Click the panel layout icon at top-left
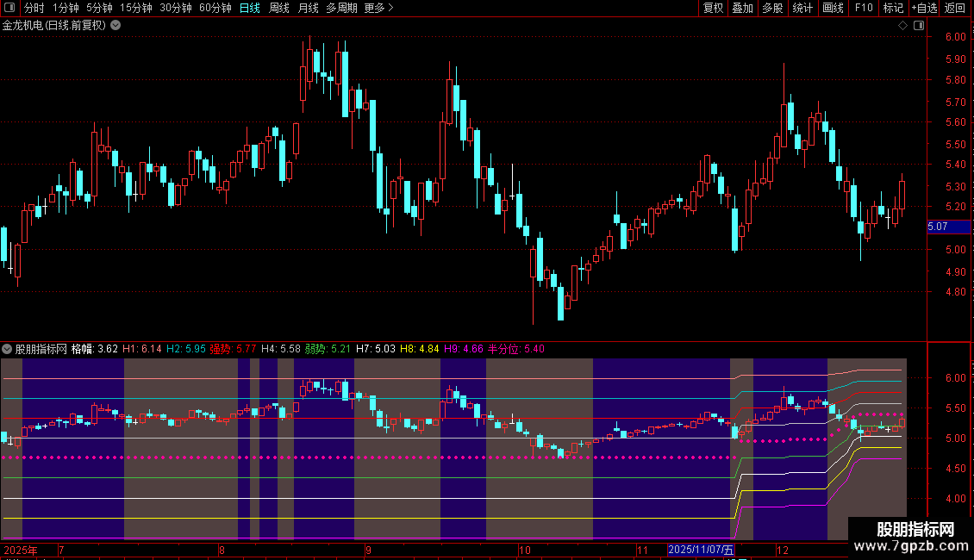This screenshot has height=560, width=974. click(x=9, y=8)
